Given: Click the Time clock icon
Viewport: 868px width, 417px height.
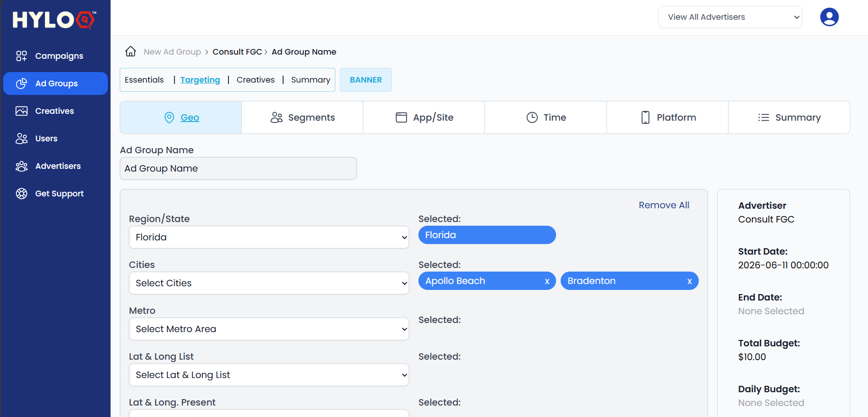Looking at the screenshot, I should click(532, 117).
